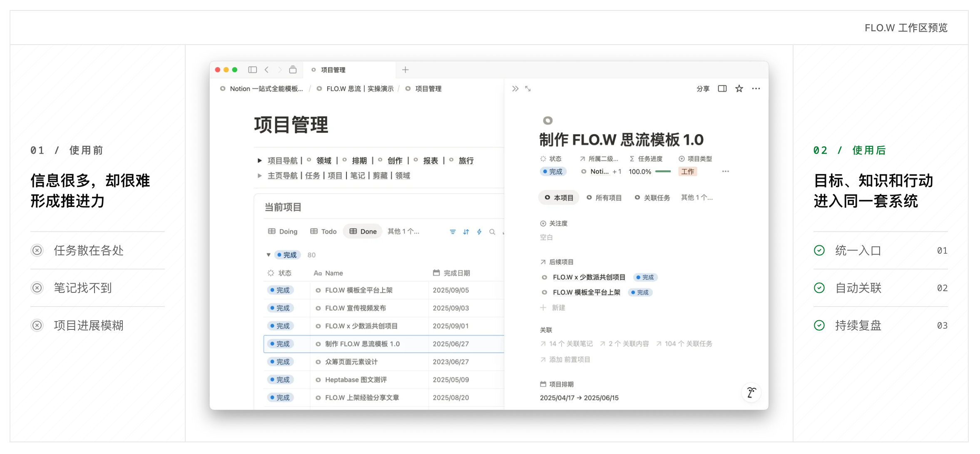Click the 分享 share button
980x454 pixels.
[x=703, y=89]
